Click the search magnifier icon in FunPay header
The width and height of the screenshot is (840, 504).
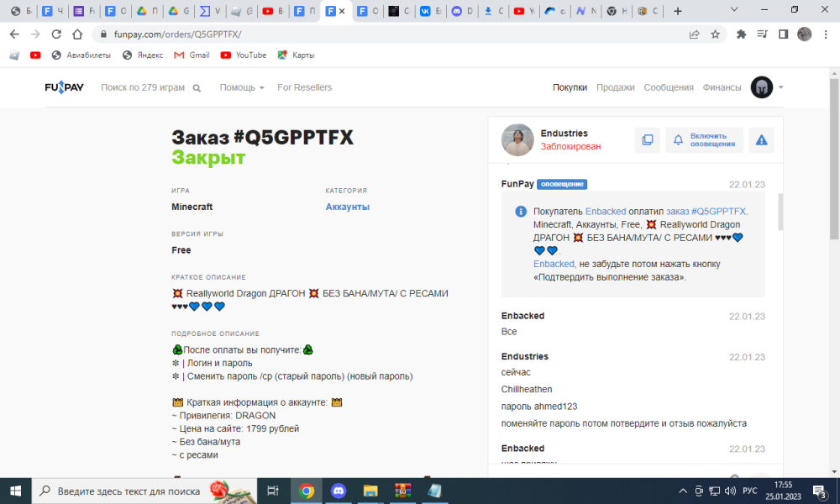point(197,88)
